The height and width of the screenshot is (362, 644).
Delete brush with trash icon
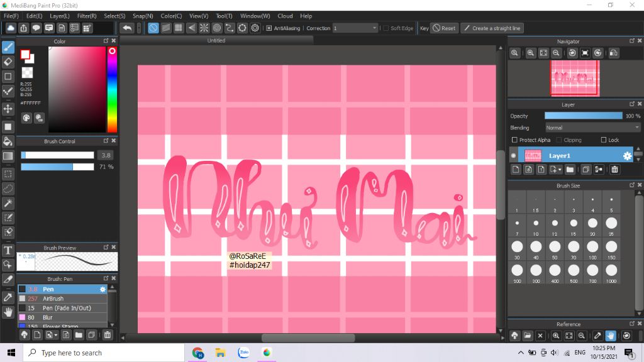coord(107,335)
